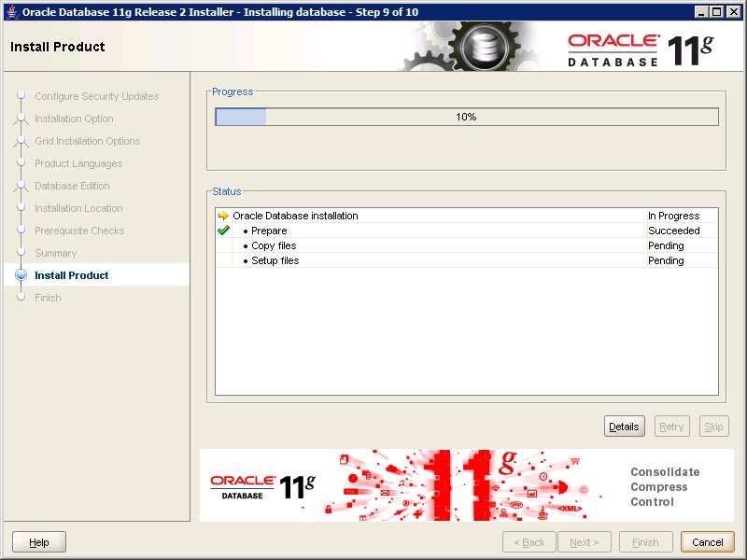The width and height of the screenshot is (747, 560).
Task: Cancel the installation
Action: pos(708,542)
